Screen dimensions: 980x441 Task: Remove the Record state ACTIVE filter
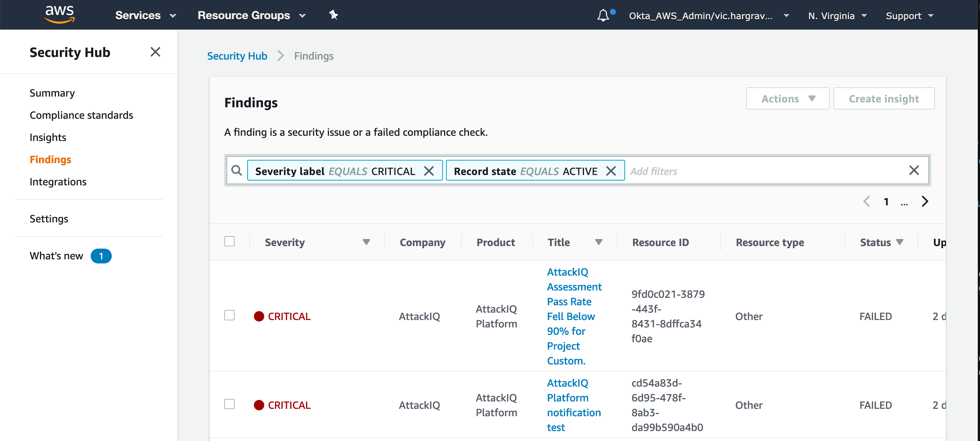pyautogui.click(x=611, y=171)
